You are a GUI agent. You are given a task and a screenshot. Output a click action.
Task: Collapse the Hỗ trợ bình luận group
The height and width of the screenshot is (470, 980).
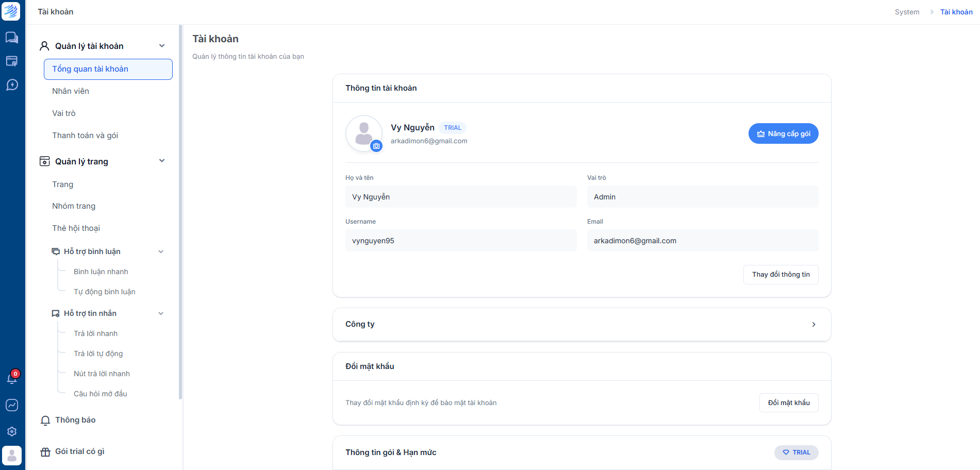coord(161,251)
